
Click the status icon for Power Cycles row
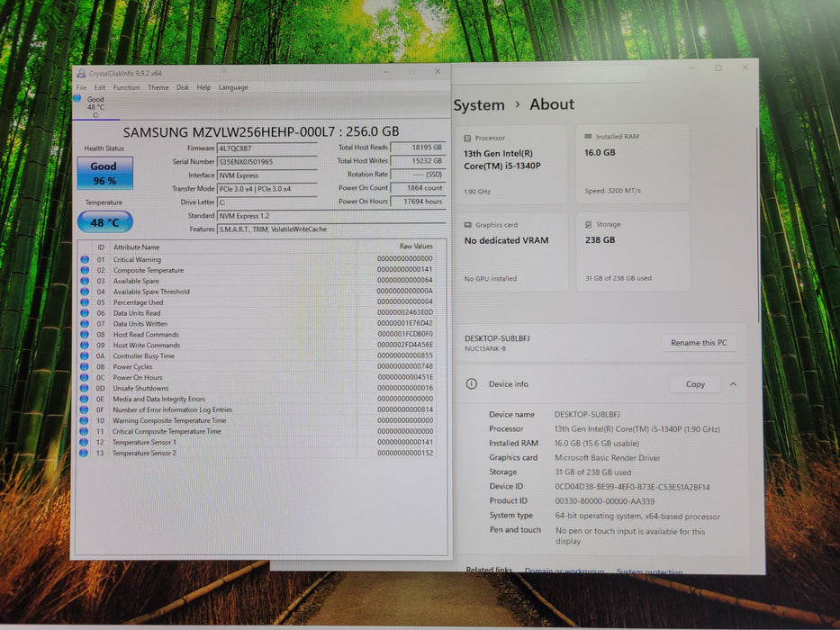(x=85, y=366)
